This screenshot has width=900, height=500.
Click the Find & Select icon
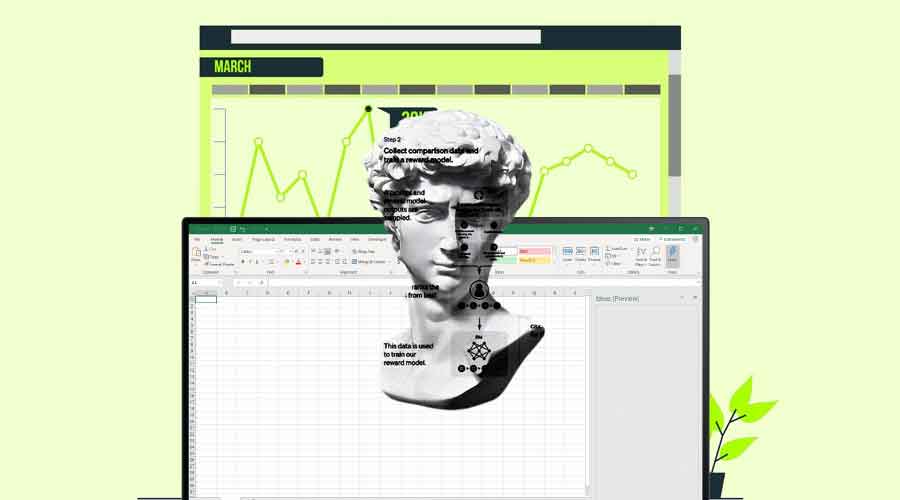(655, 256)
